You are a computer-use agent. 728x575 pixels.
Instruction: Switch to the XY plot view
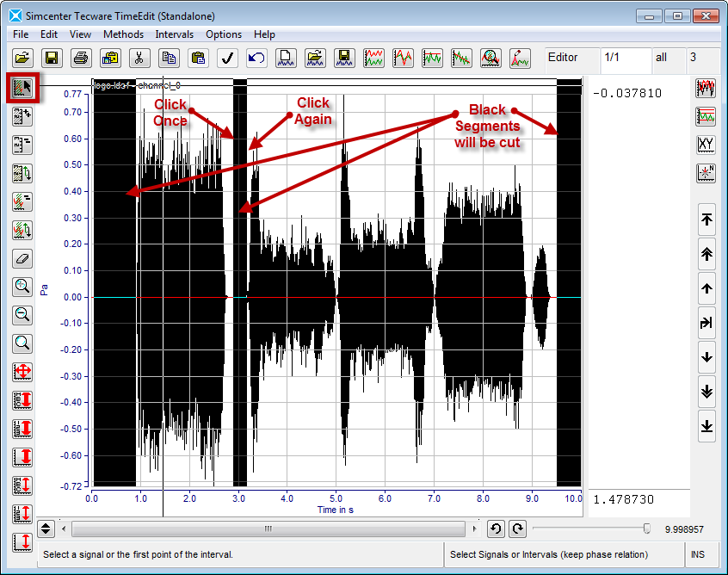(x=706, y=145)
